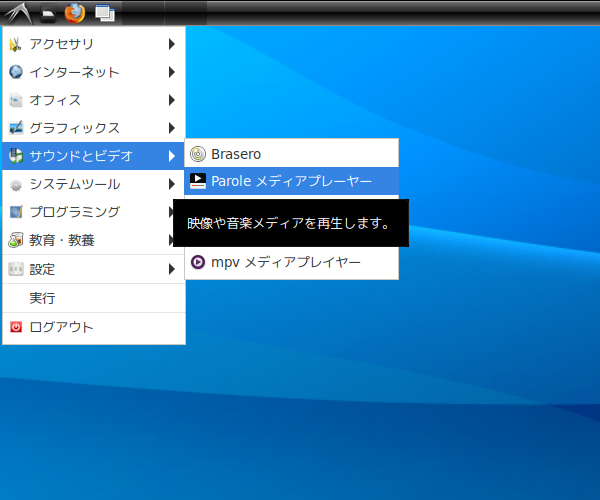The image size is (600, 500).
Task: Click the Brasero disc icon
Action: pyautogui.click(x=198, y=154)
